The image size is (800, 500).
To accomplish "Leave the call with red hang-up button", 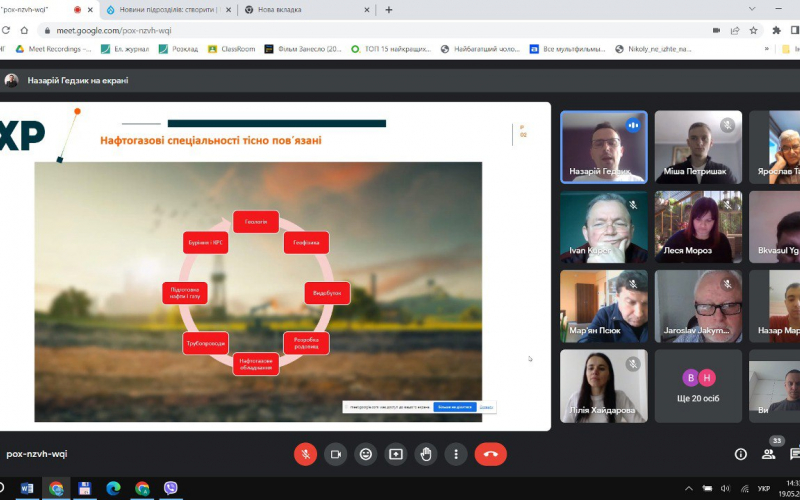I will 491,454.
